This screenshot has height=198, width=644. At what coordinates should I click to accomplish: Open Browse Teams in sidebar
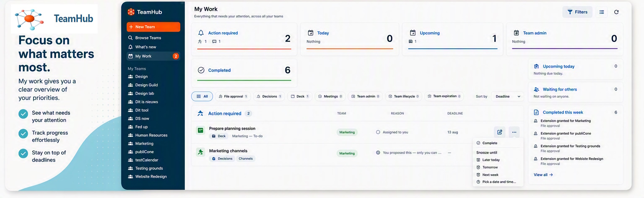tap(153, 38)
